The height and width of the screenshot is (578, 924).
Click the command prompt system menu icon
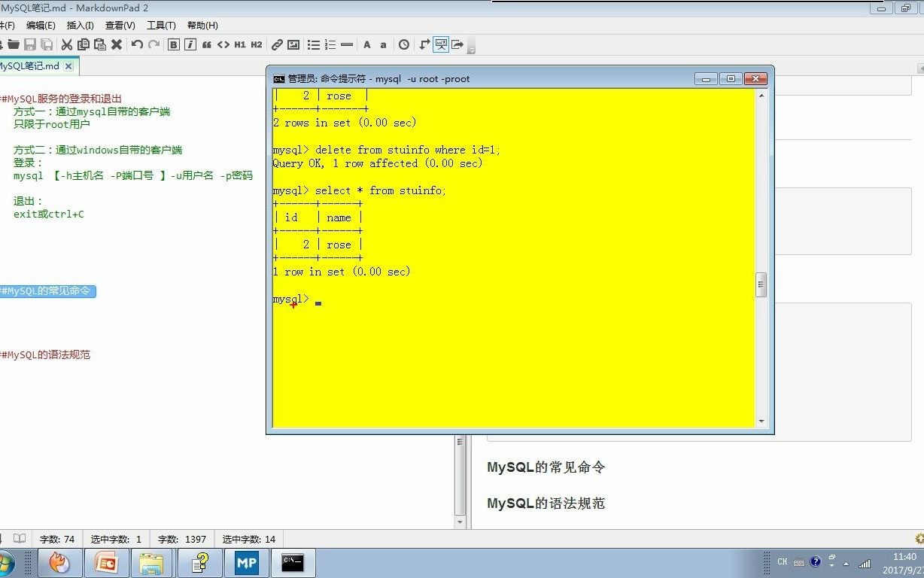click(278, 78)
